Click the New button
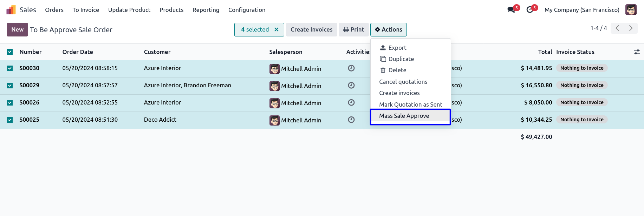 point(17,30)
